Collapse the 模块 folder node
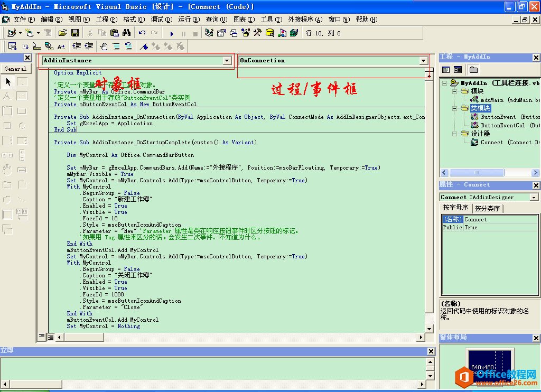 tap(455, 91)
